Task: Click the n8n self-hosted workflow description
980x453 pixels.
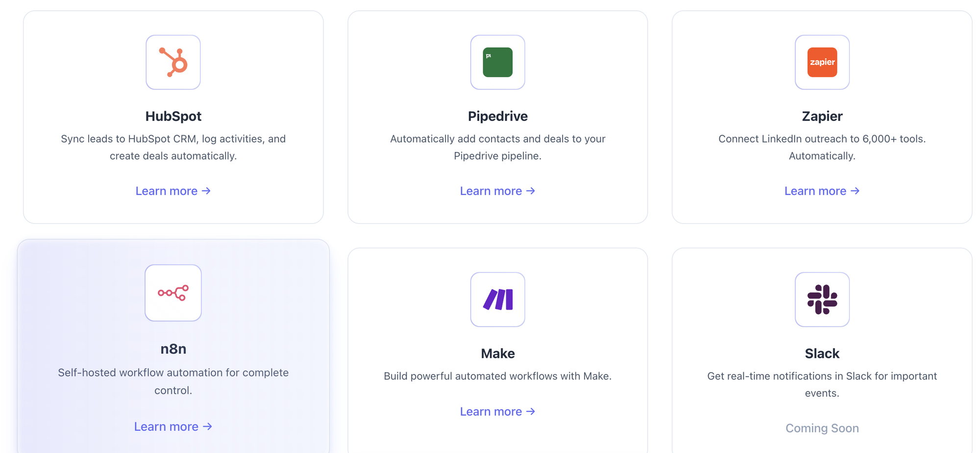Action: [173, 381]
